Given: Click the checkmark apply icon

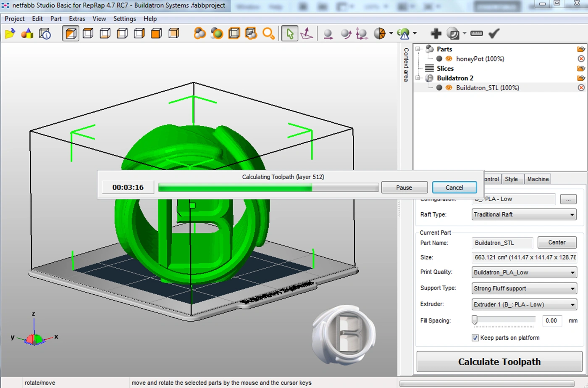Looking at the screenshot, I should 494,34.
